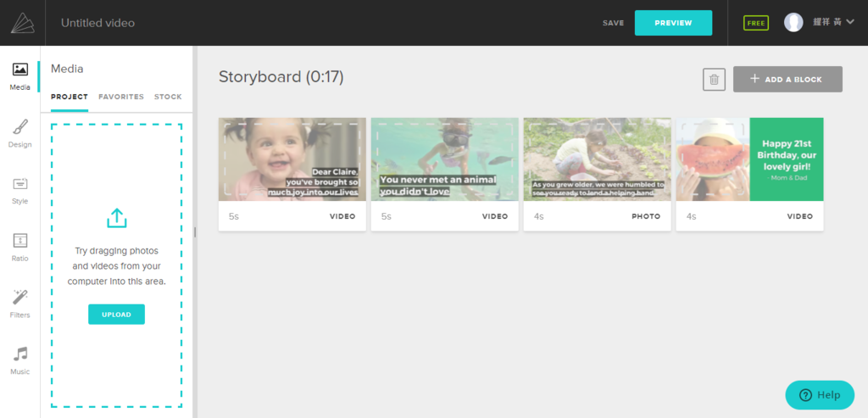Viewport: 868px width, 418px height.
Task: Click the UPLOAD button
Action: click(x=116, y=315)
